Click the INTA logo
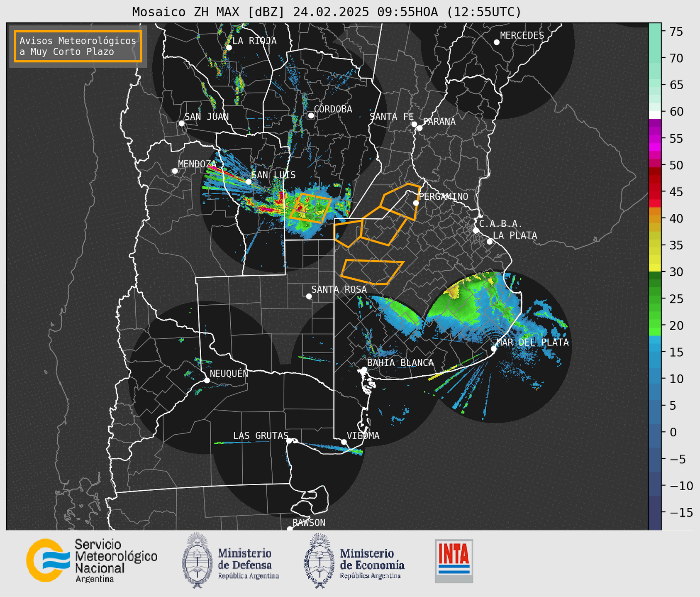 (454, 561)
